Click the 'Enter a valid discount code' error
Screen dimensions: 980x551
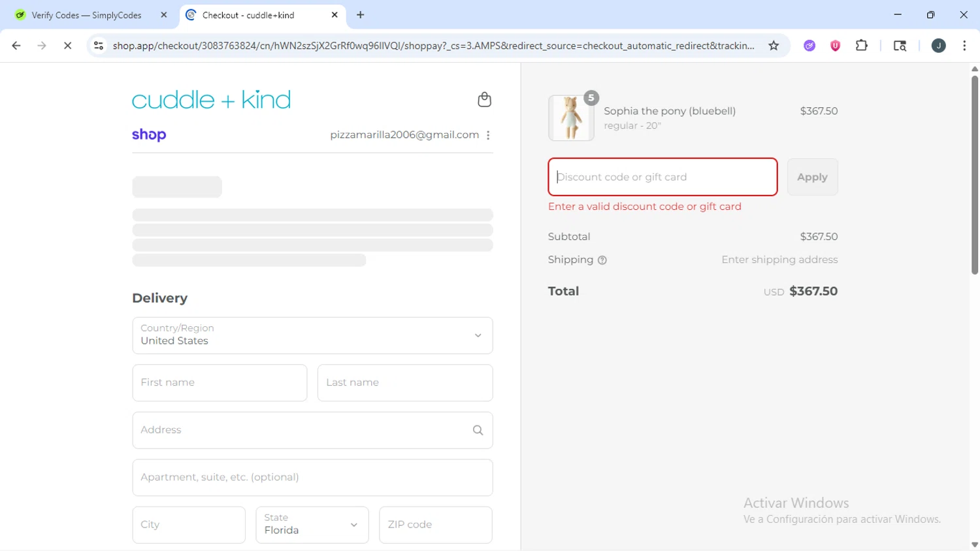point(645,207)
